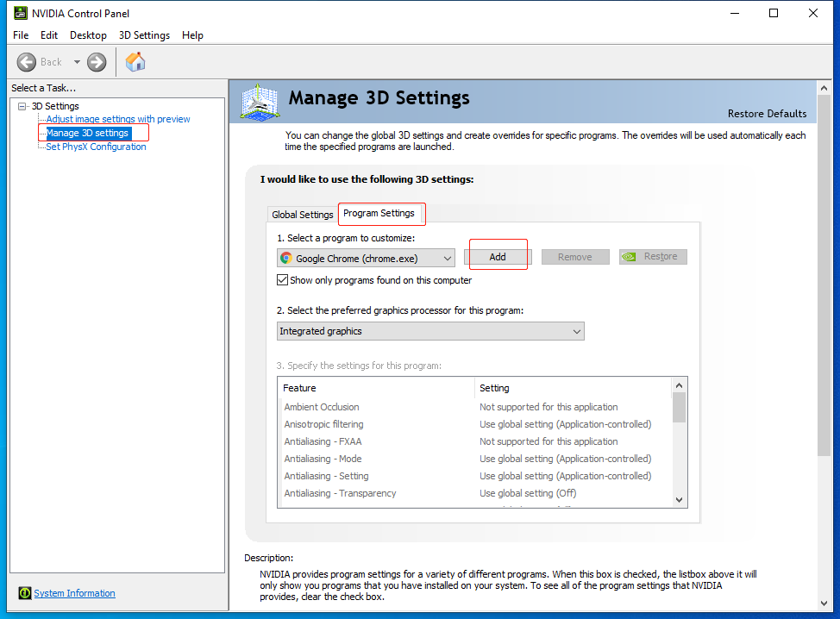Select the Antialiasing - FXAA row
This screenshot has height=619, width=840.
pos(474,441)
